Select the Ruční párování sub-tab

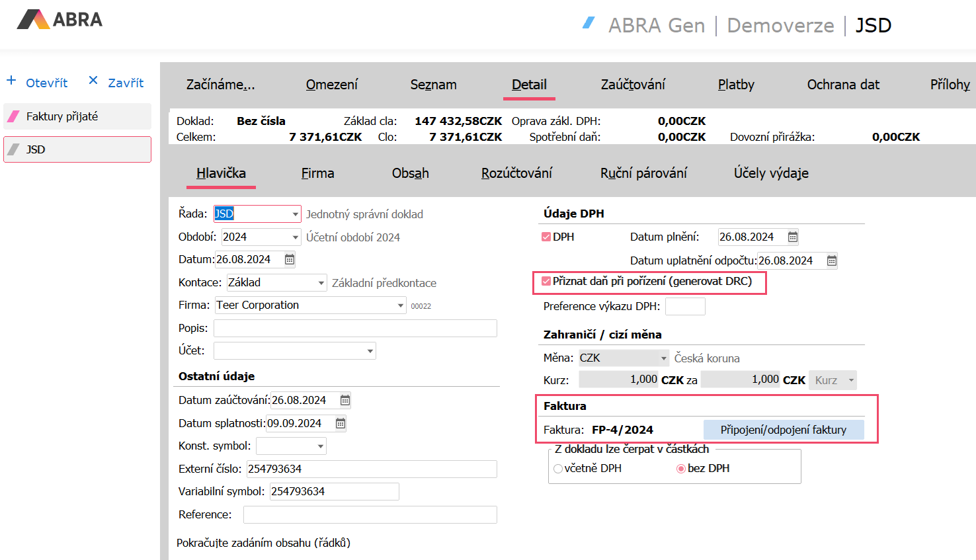(x=643, y=173)
